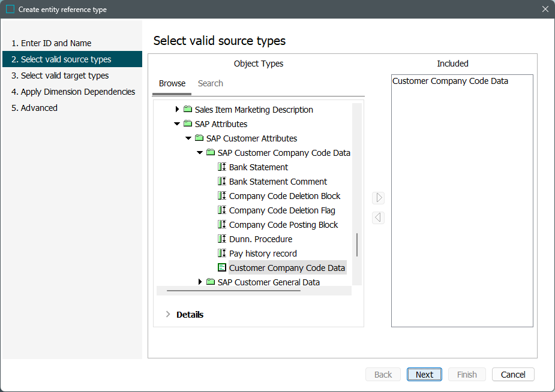Click the SAP Customer General Data folder icon

(x=210, y=282)
